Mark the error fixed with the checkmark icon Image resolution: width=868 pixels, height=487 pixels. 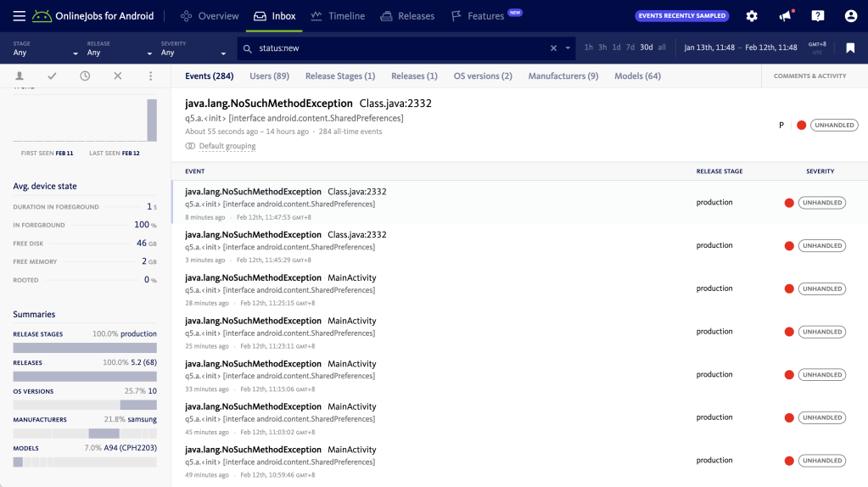coord(52,76)
